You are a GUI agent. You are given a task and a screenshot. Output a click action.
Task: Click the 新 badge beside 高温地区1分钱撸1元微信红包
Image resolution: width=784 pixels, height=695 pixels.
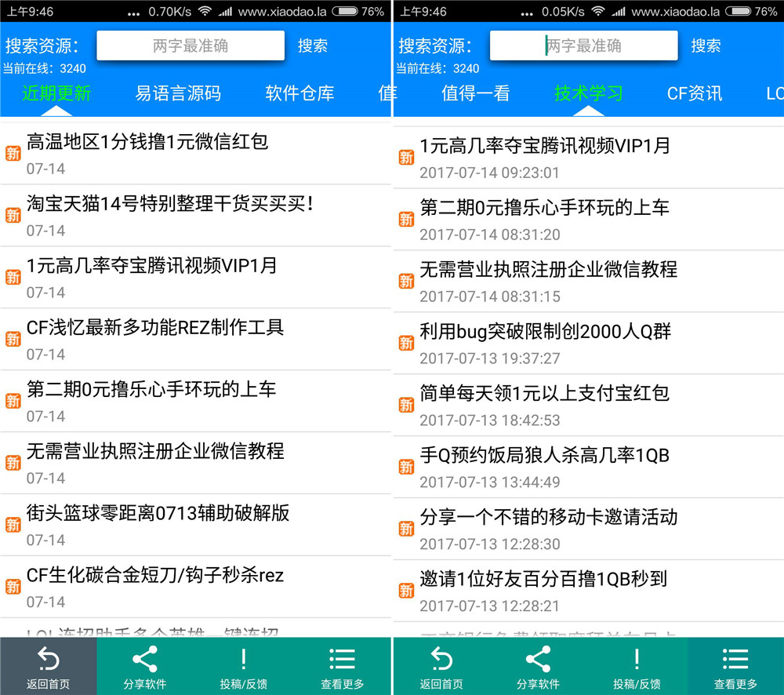click(x=13, y=154)
